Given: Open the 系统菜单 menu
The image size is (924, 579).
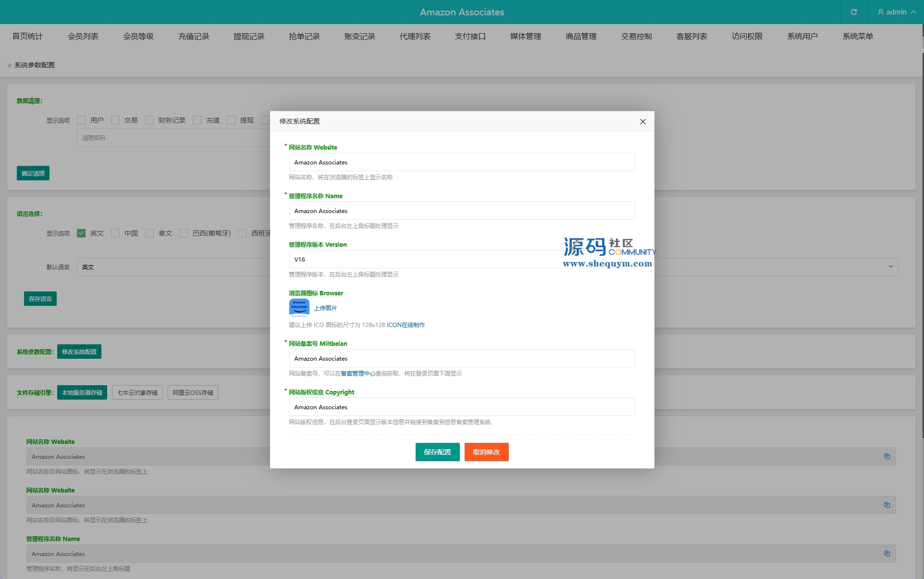Looking at the screenshot, I should pos(858,37).
